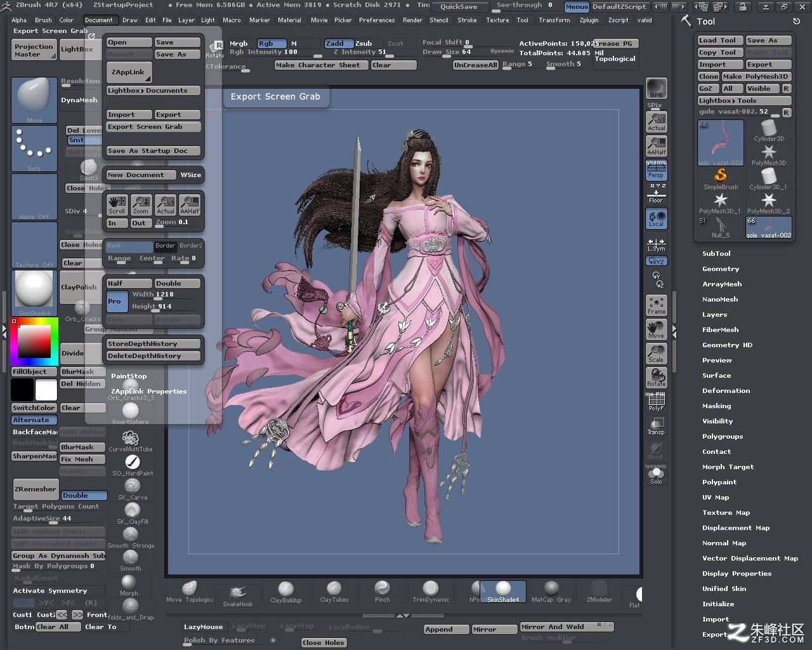Open the Material menu
812x650 pixels.
[289, 20]
